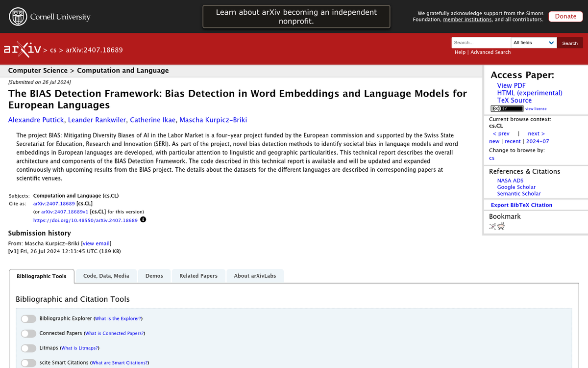Enable scite Smart Citations toggle

coord(28,363)
